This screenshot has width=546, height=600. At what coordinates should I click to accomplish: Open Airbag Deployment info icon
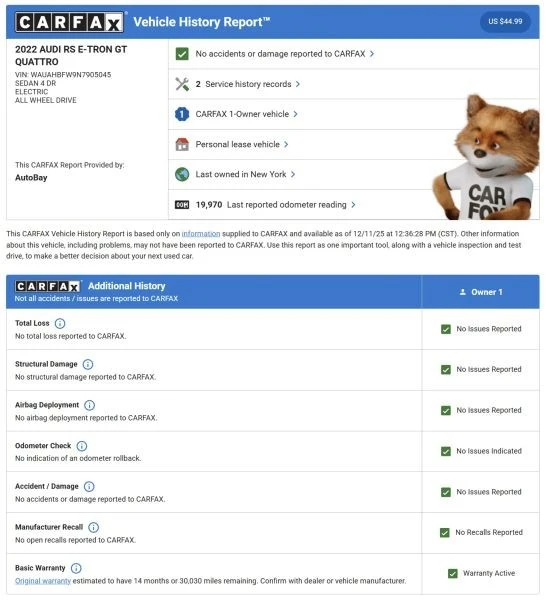pyautogui.click(x=90, y=405)
